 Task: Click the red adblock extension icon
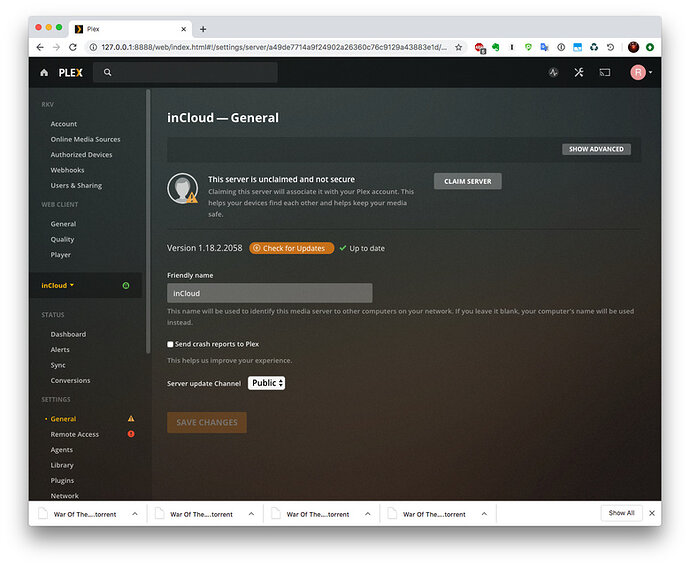[480, 48]
